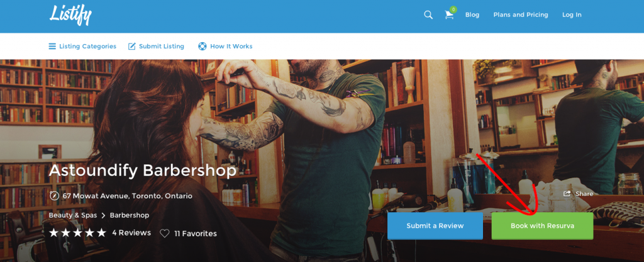Click the Listing Categories hamburger icon
The width and height of the screenshot is (644, 262).
(52, 47)
